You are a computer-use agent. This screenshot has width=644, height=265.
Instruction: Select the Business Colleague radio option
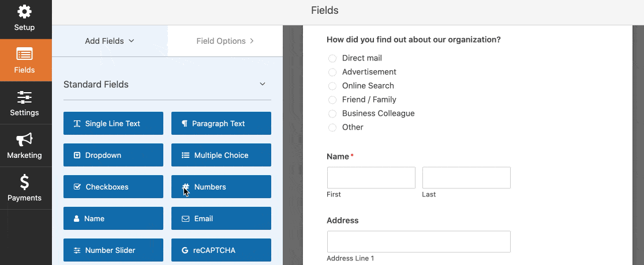[x=332, y=113]
